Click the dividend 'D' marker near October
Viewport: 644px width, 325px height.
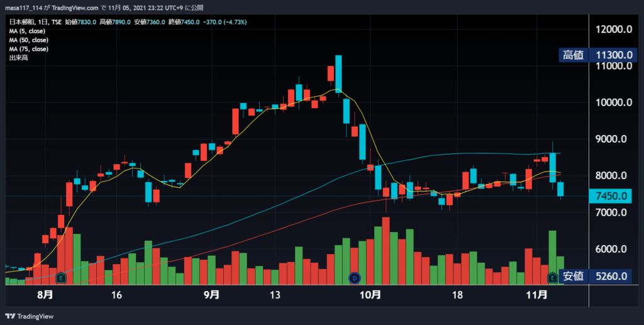[x=355, y=278]
